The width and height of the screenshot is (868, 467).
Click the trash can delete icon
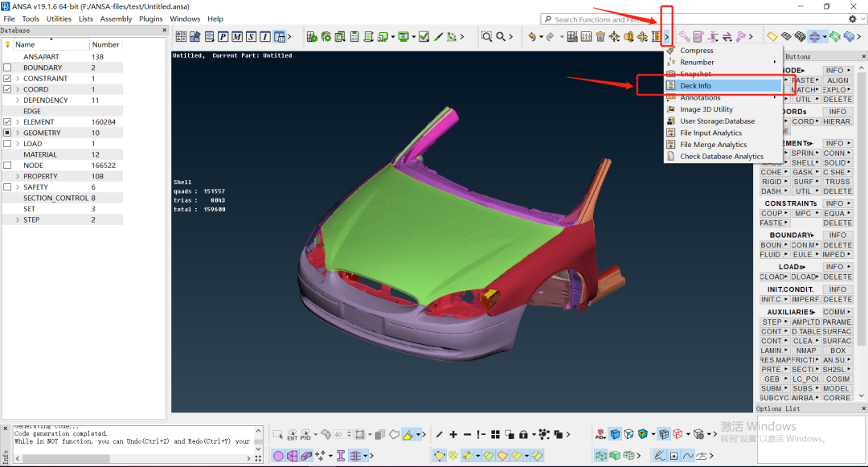[x=600, y=36]
